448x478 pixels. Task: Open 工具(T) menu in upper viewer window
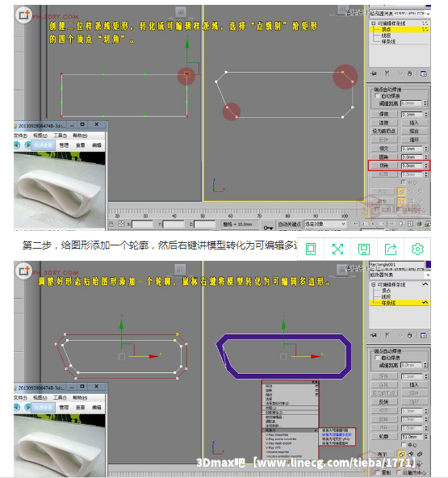[x=60, y=136]
